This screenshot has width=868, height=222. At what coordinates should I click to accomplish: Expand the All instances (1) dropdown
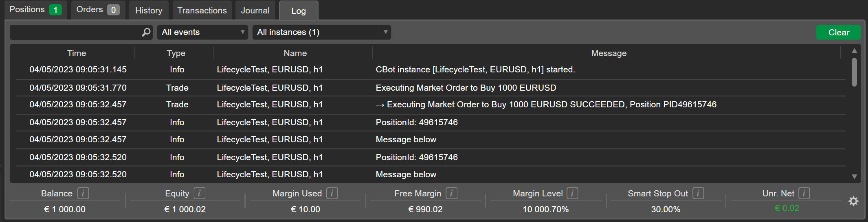click(x=321, y=32)
